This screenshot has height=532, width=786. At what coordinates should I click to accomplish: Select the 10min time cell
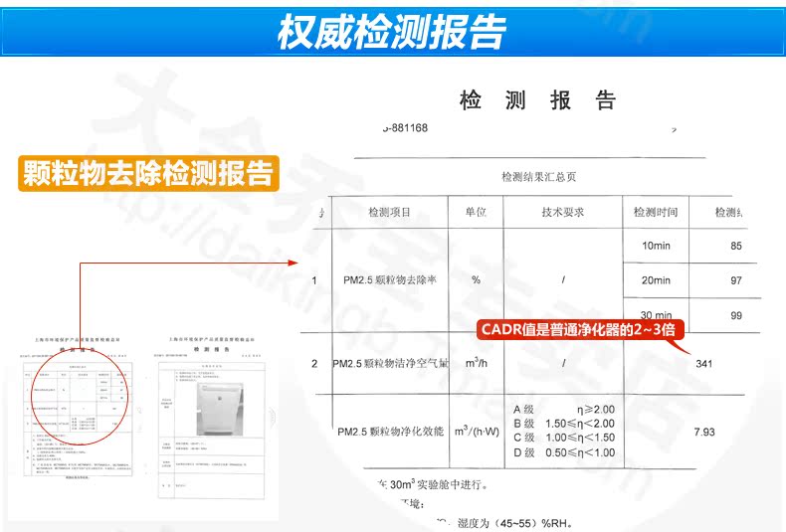656,246
